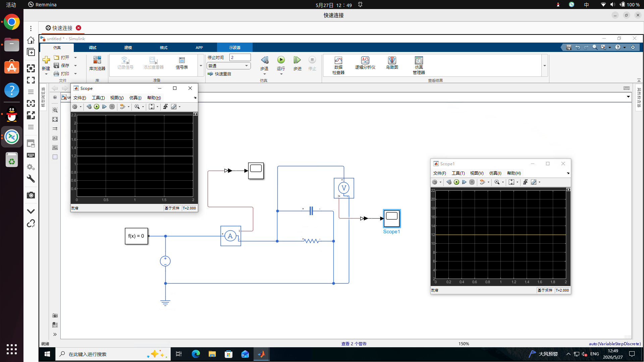This screenshot has width=644, height=362.
Task: Click Step Forward (步进) in the ribbon
Action: (297, 63)
